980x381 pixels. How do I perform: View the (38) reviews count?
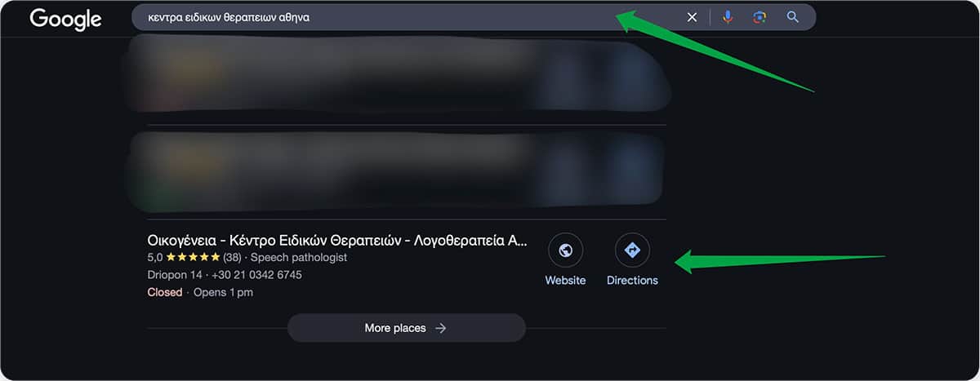coord(232,257)
